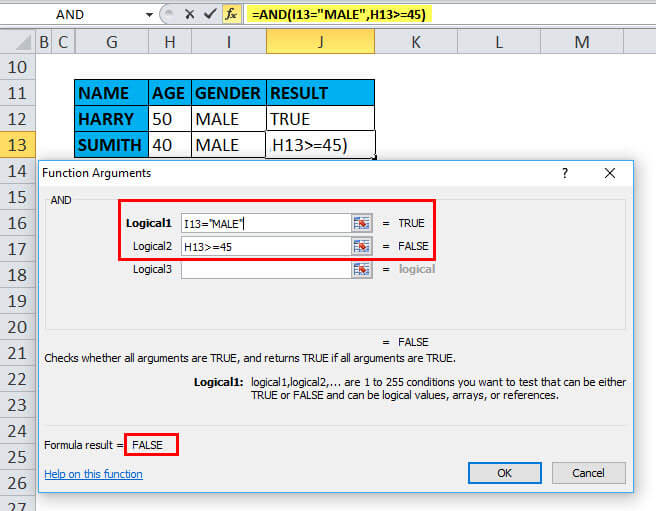Collapse dialog using Logical1 range selector icon

[361, 223]
